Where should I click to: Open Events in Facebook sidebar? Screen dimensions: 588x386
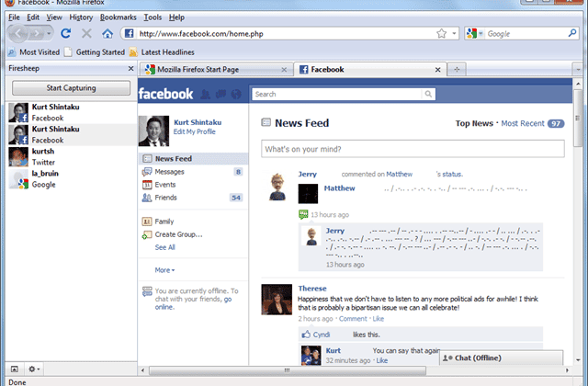[193, 185]
